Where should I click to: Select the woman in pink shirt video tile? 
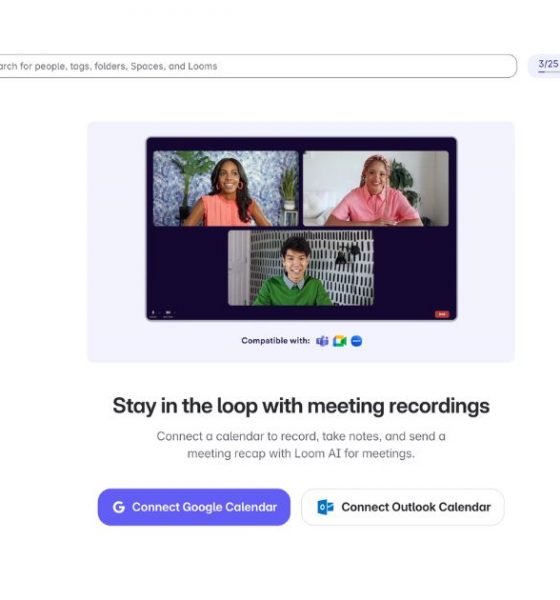[376, 188]
